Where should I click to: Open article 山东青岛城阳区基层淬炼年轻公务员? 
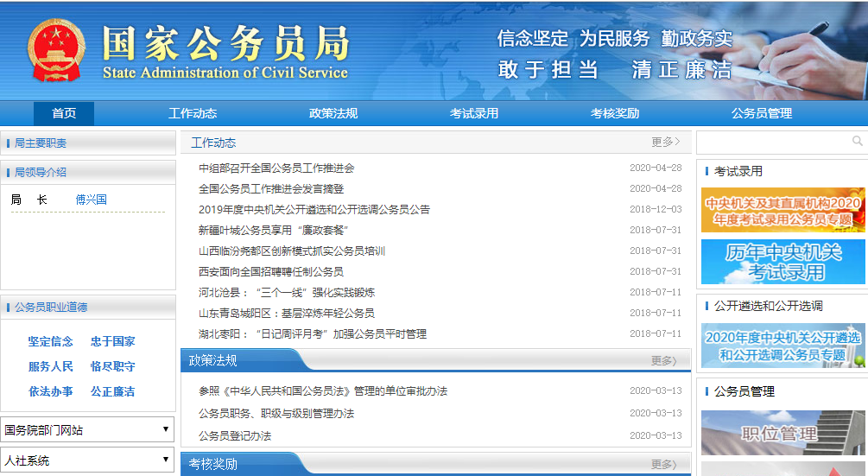287,314
